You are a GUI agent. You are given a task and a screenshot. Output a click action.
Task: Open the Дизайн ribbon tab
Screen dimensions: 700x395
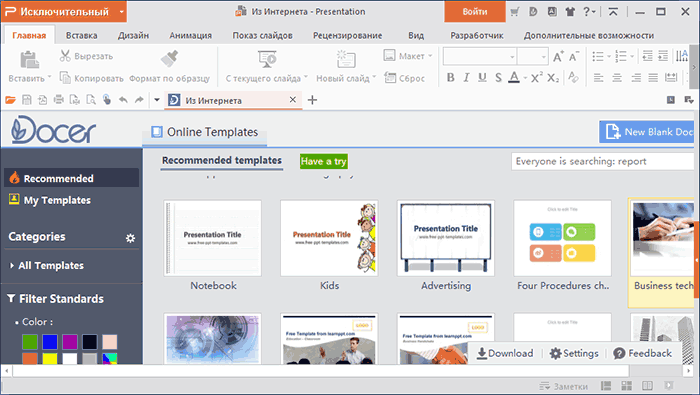133,35
